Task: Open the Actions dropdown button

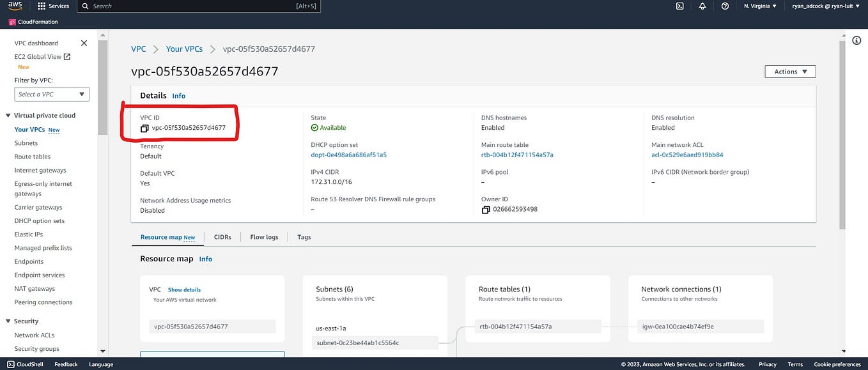Action: click(790, 72)
